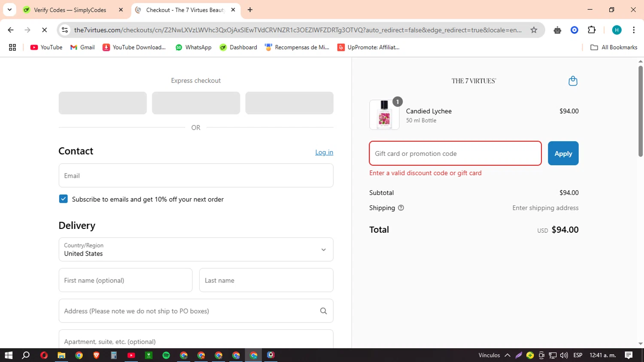Click the browser address bar URL

tap(298, 30)
